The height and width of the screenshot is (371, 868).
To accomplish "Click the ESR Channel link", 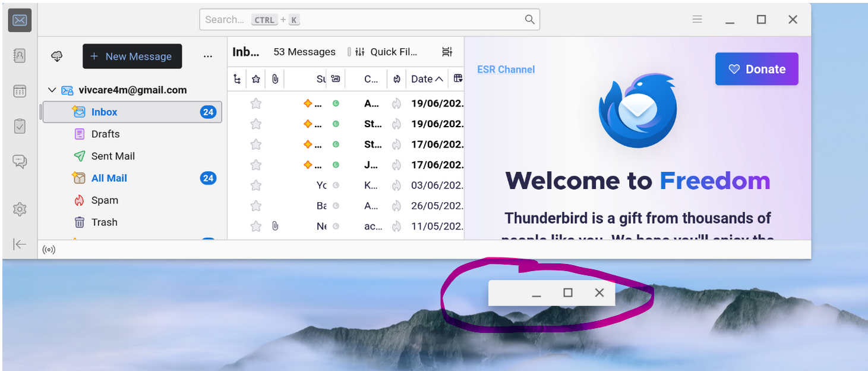I will (x=506, y=70).
